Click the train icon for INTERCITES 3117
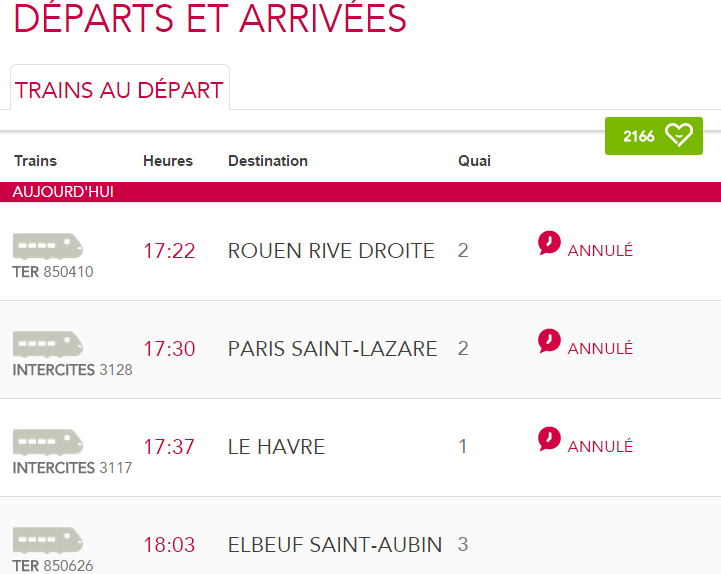The width and height of the screenshot is (721, 574). (48, 442)
